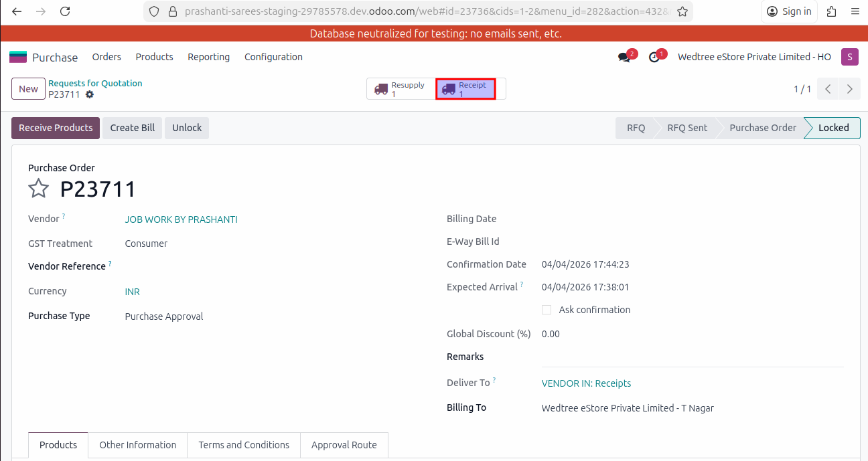Image resolution: width=868 pixels, height=461 pixels.
Task: Open the user avatar S menu
Action: point(850,57)
